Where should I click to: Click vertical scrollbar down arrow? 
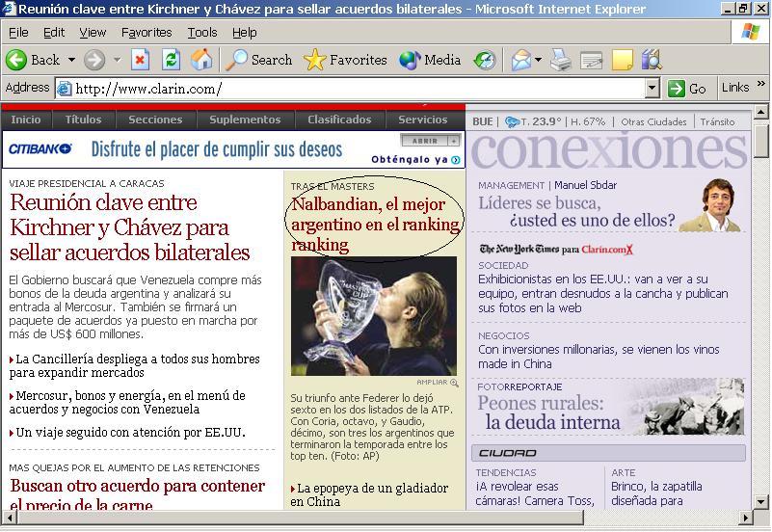(x=761, y=502)
